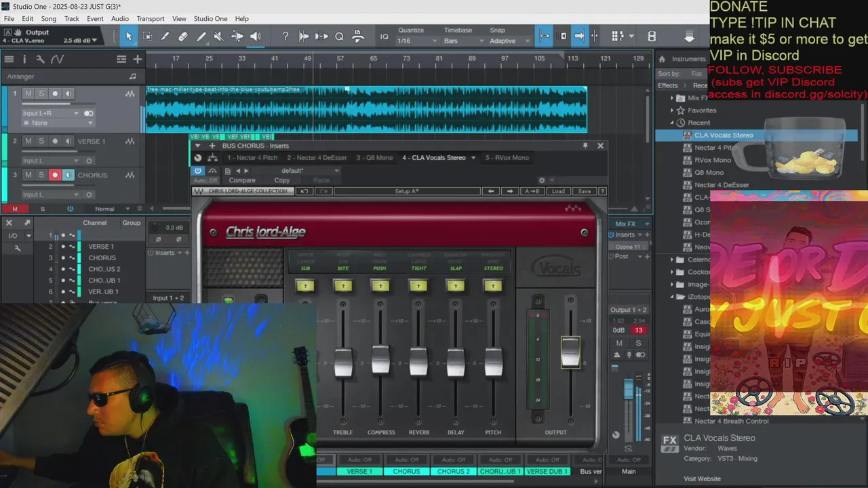Open the Transport menu
Viewport: 868px width, 488px height.
[x=151, y=19]
